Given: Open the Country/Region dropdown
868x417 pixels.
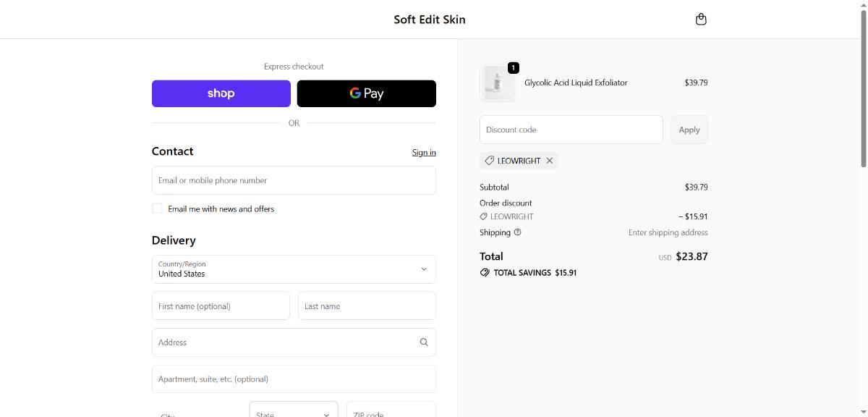Looking at the screenshot, I should click(x=294, y=269).
